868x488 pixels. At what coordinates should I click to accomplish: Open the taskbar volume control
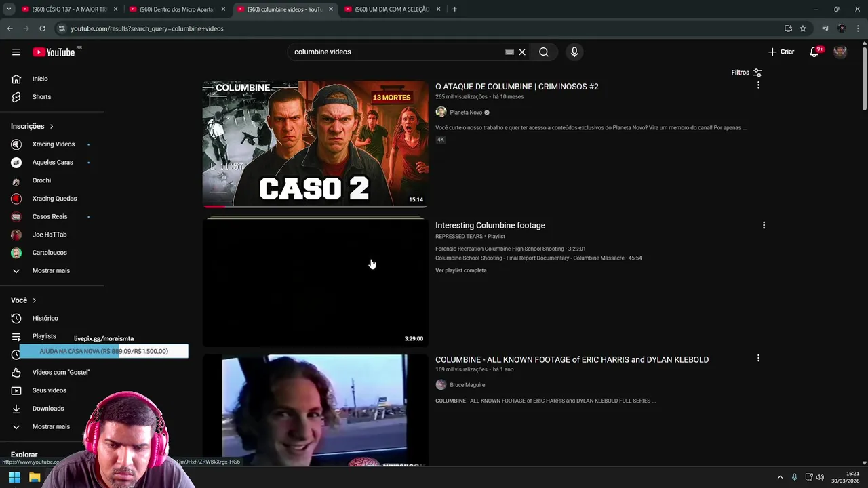pyautogui.click(x=820, y=477)
